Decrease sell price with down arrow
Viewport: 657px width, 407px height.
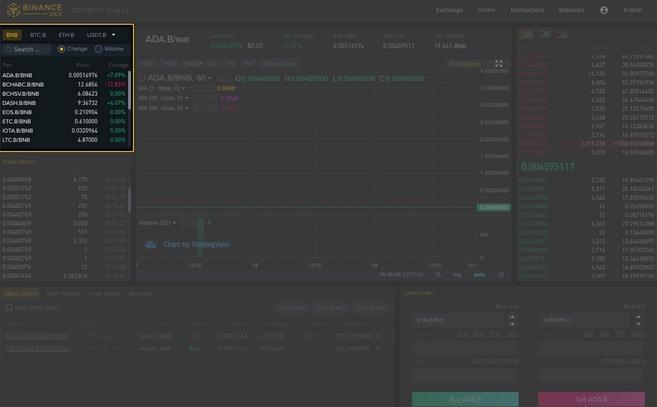(638, 324)
